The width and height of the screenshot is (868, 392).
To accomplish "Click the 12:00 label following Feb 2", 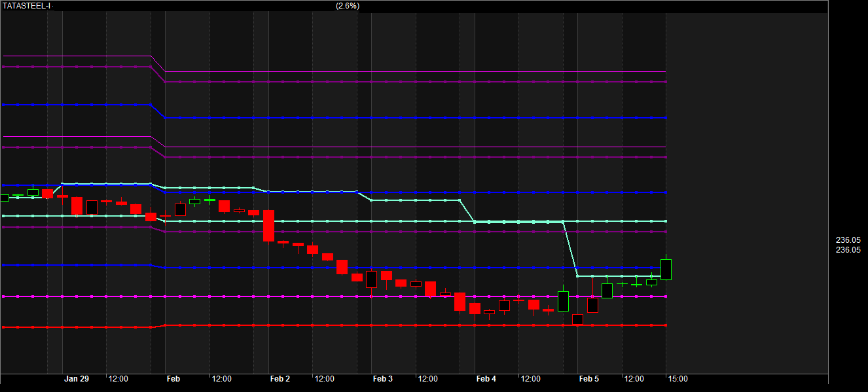I will tap(325, 379).
